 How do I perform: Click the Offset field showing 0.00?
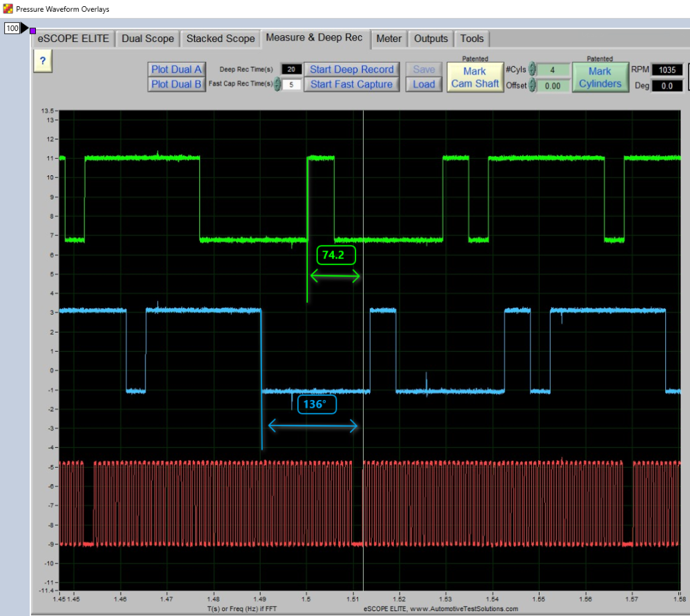pyautogui.click(x=553, y=86)
